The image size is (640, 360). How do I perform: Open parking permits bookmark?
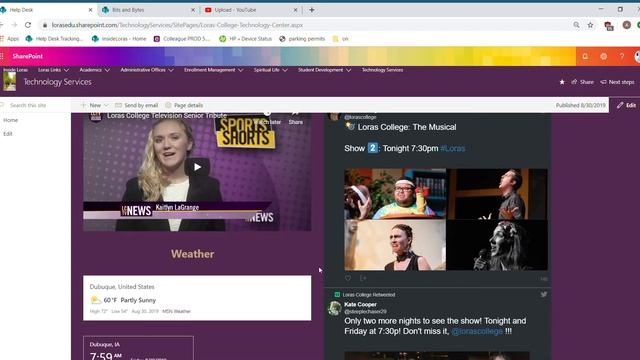302,39
